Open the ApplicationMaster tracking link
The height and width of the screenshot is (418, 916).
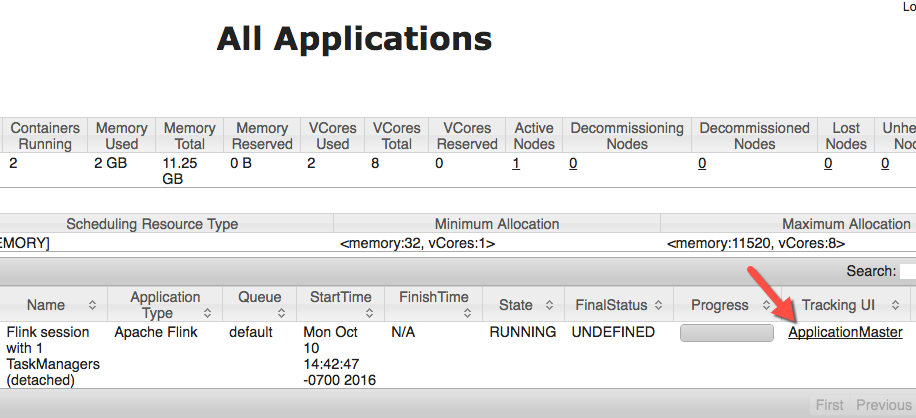click(845, 332)
